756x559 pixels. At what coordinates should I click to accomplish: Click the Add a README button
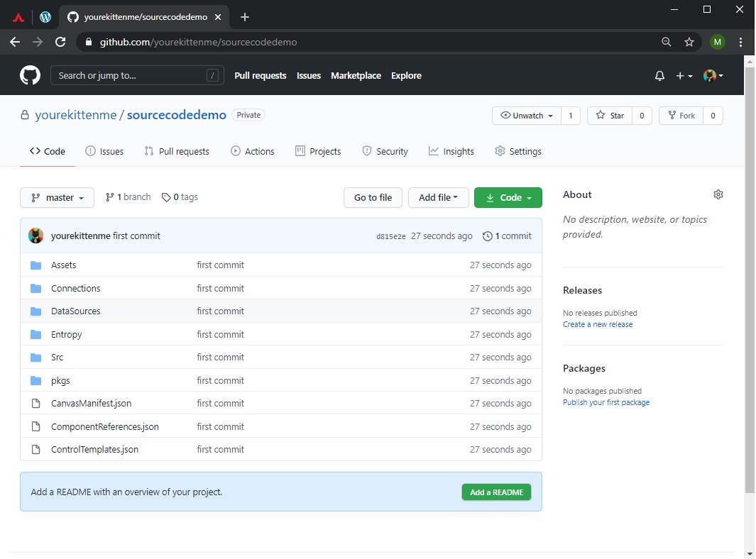[496, 492]
